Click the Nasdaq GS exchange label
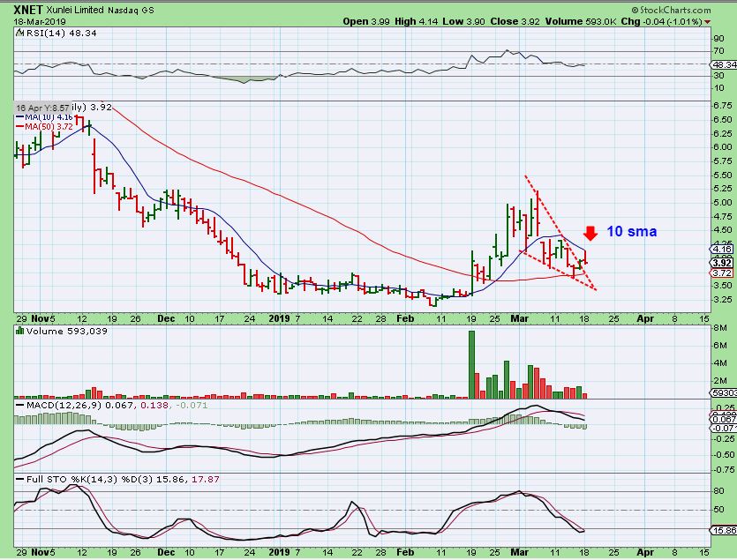Viewport: 737px width, 560px height. [131, 10]
